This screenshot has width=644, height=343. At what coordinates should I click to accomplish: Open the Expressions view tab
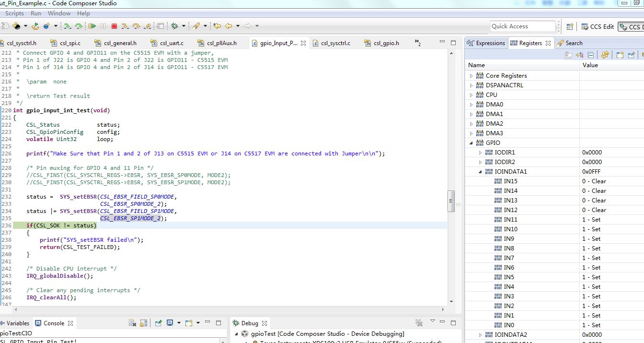485,43
